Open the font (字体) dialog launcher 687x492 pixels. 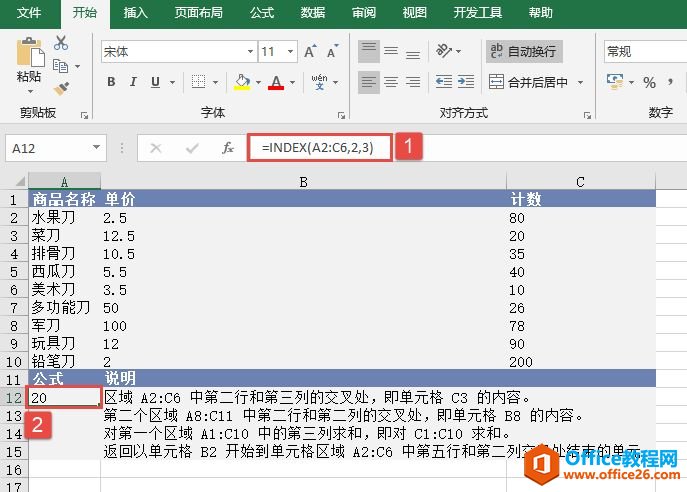[x=341, y=115]
